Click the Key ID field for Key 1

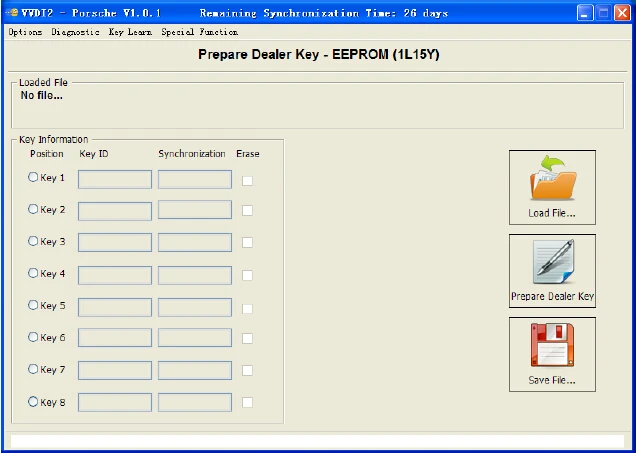[115, 180]
